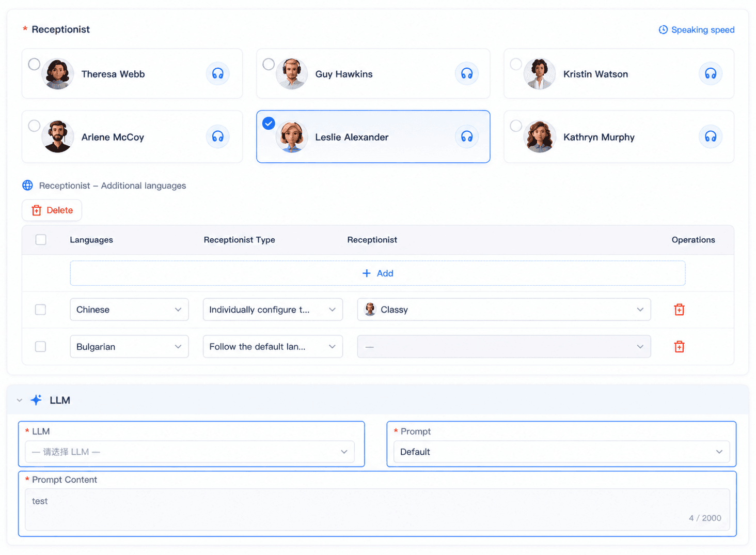This screenshot has height=555, width=756.
Task: Click the 'Operations' column header
Action: (693, 240)
